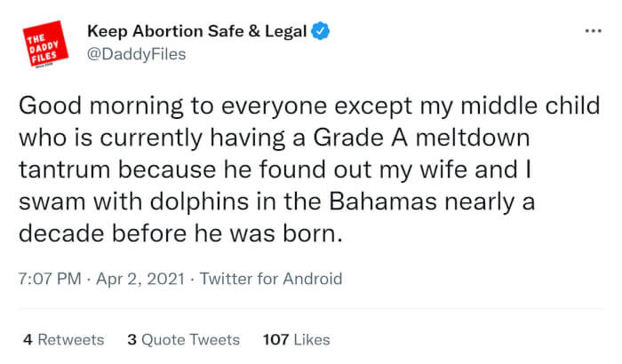
Task: Show the 3 Quote Tweets
Action: point(183,339)
